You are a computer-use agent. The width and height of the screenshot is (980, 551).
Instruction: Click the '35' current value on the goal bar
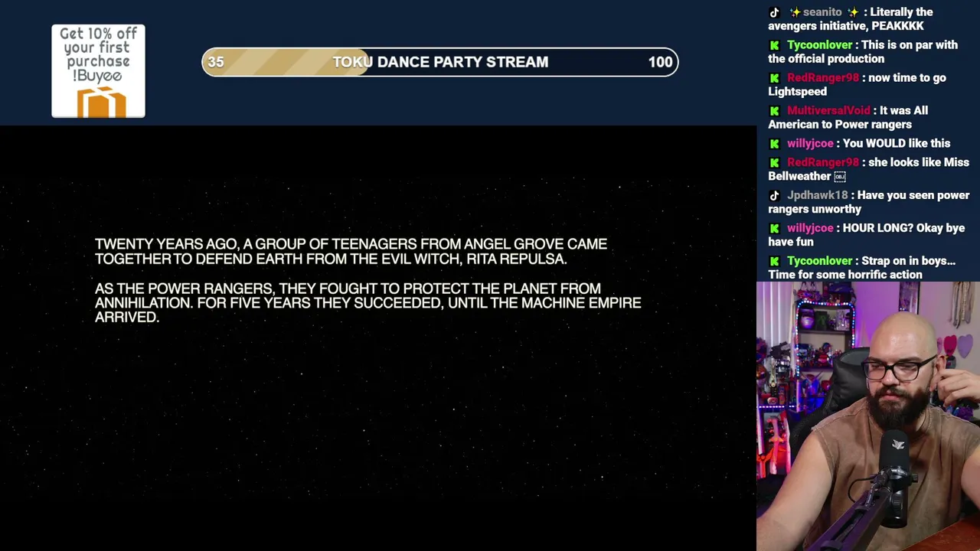(x=216, y=62)
